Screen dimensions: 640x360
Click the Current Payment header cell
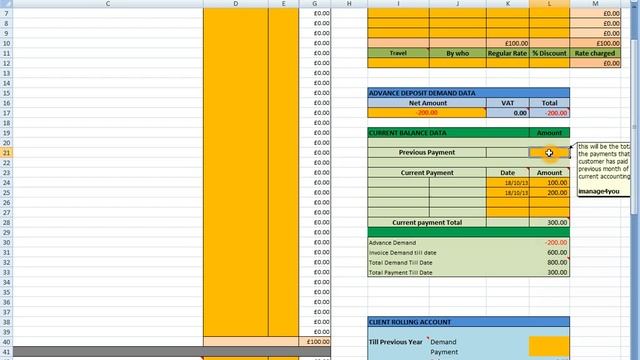(x=427, y=173)
